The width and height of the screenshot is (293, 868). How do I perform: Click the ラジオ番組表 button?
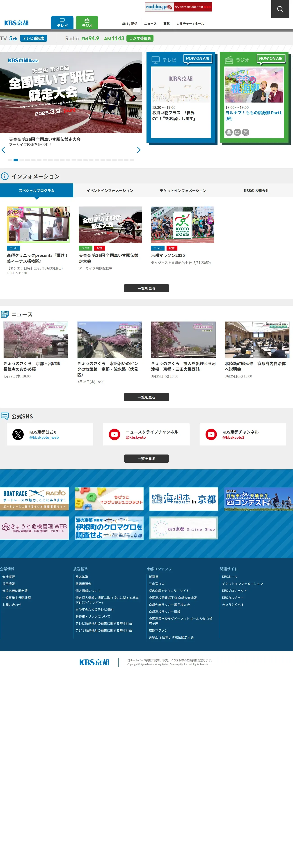click(140, 38)
